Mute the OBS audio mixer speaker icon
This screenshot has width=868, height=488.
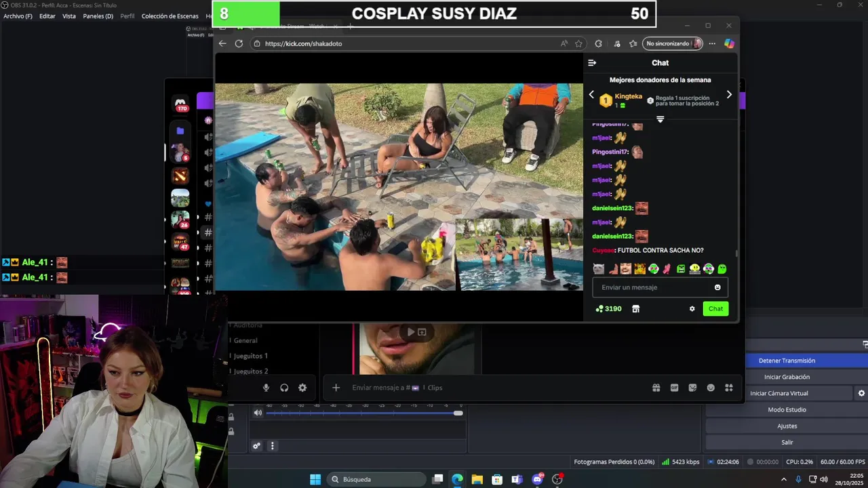tap(258, 413)
